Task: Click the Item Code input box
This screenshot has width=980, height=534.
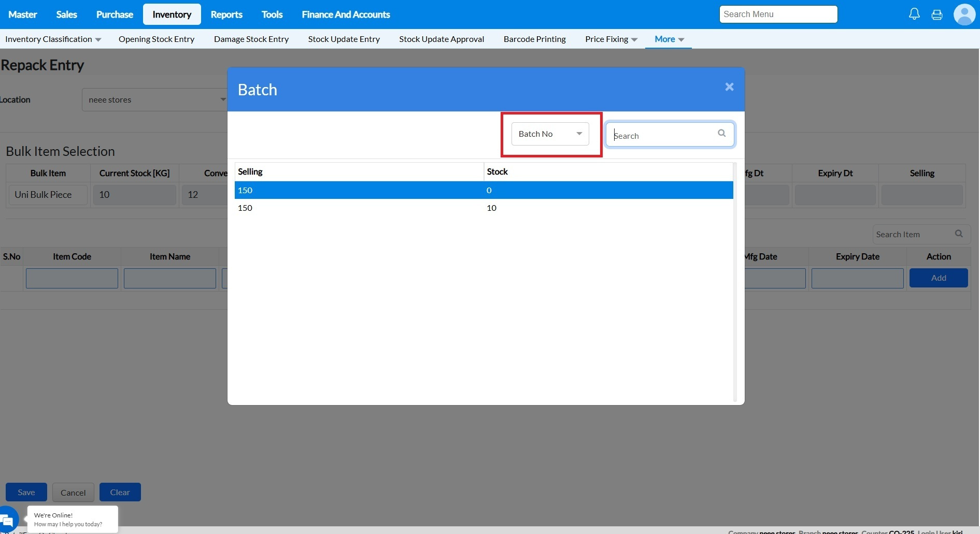Action: point(72,278)
